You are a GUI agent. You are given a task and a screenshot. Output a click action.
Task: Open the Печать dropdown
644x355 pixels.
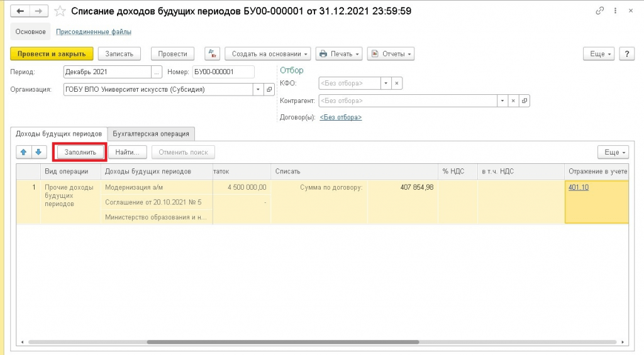tap(339, 54)
